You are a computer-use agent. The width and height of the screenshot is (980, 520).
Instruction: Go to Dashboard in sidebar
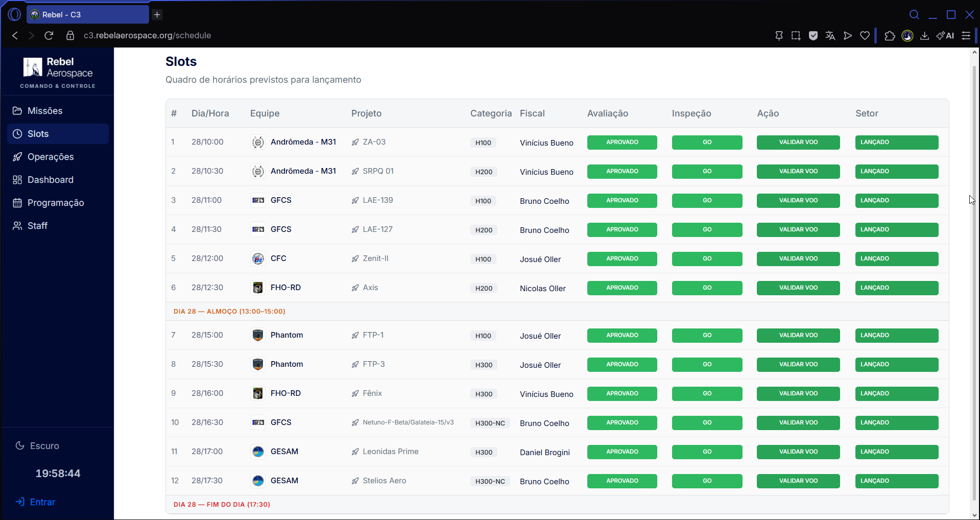click(x=58, y=180)
